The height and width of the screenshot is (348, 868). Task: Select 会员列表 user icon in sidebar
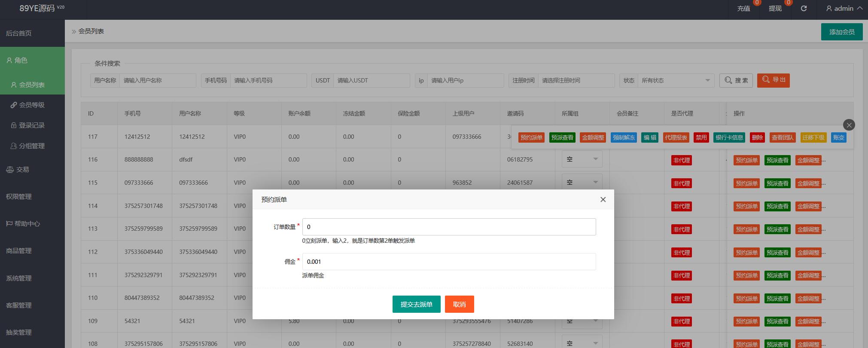pyautogui.click(x=14, y=85)
